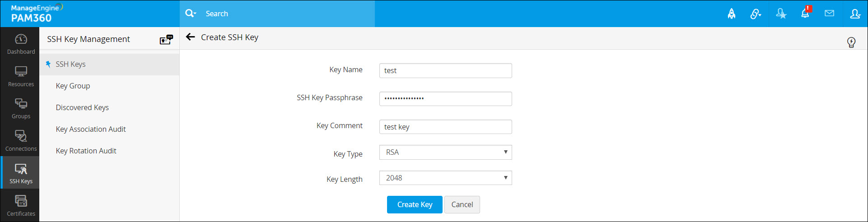
Task: Expand the Key Length dropdown
Action: [x=445, y=178]
